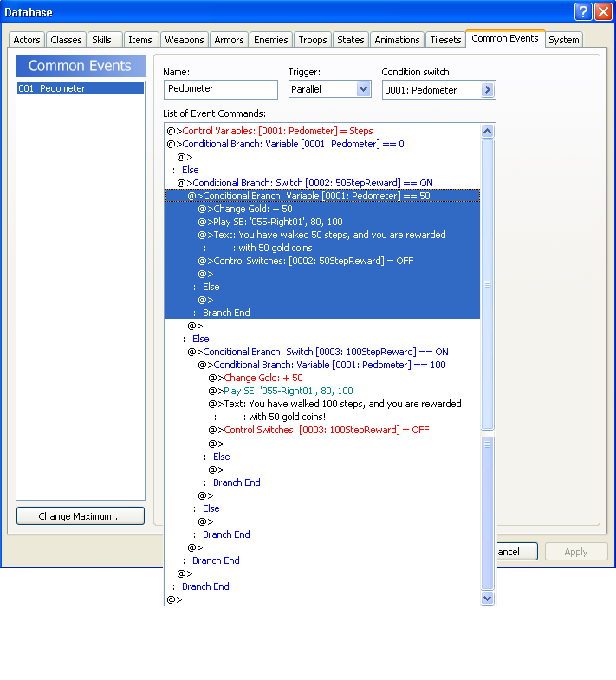Click the Name field containing Pedometer

coord(220,89)
